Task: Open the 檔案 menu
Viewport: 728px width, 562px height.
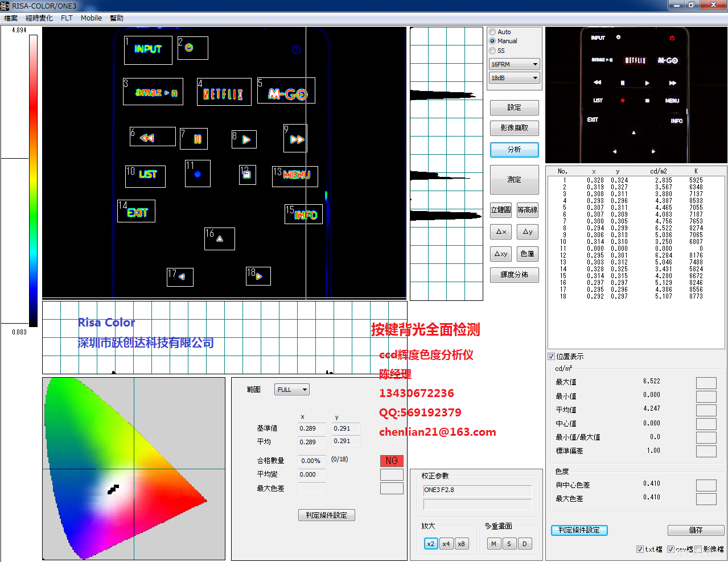Action: click(11, 18)
